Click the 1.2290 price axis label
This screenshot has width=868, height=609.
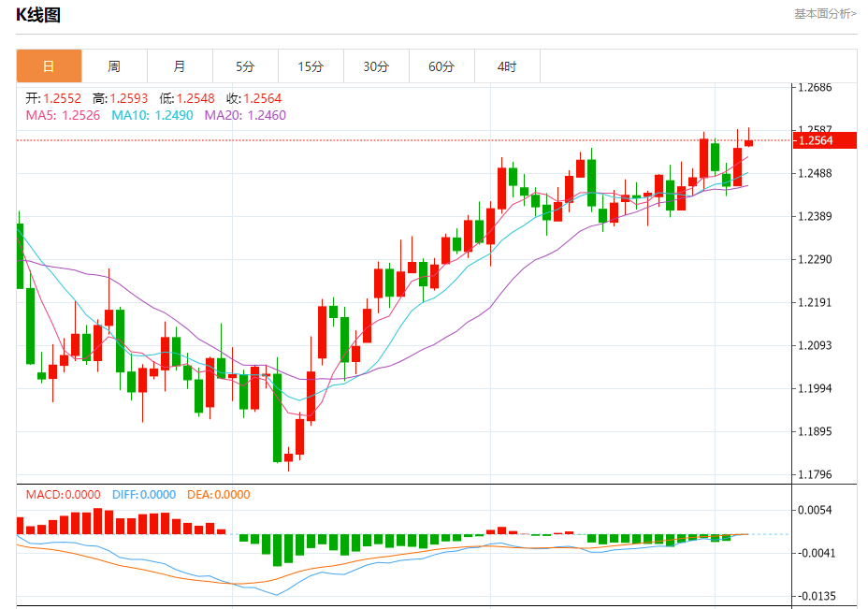tap(815, 260)
